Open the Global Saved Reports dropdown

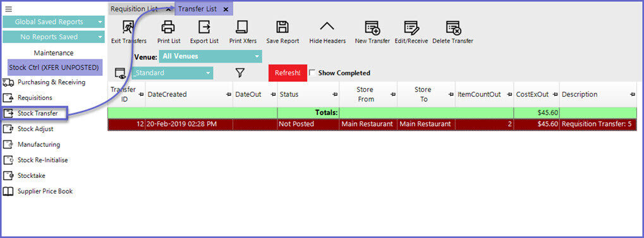click(54, 22)
